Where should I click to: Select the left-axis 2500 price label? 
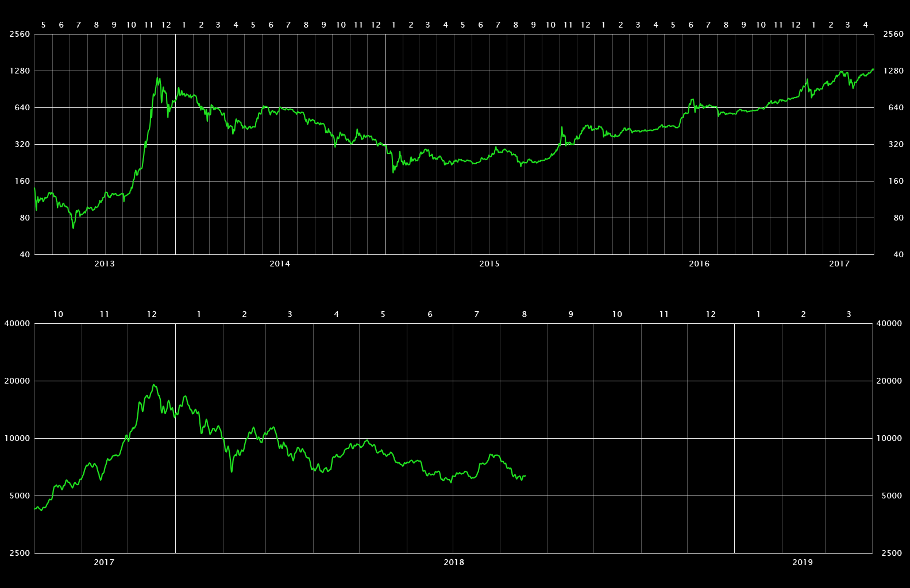pyautogui.click(x=20, y=554)
